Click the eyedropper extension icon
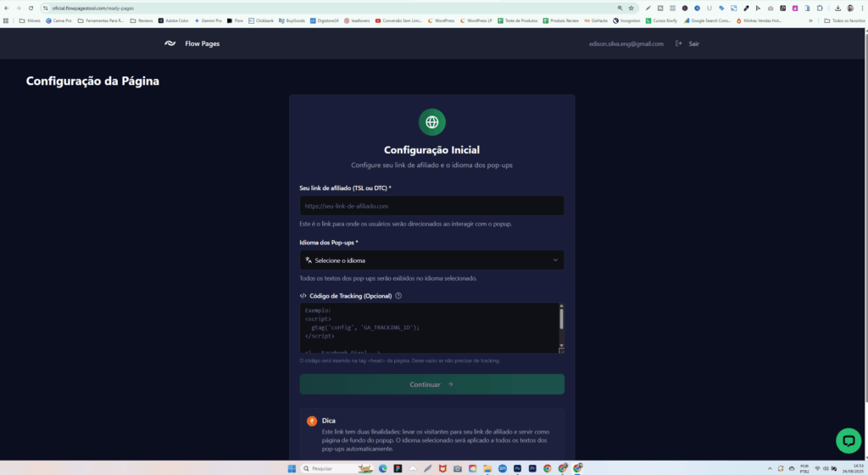868x475 pixels. pos(746,8)
